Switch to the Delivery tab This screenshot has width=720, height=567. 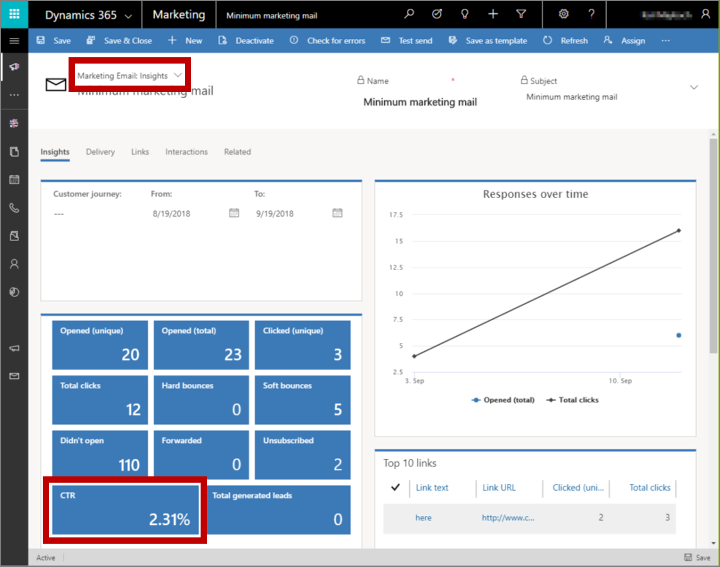coord(100,152)
